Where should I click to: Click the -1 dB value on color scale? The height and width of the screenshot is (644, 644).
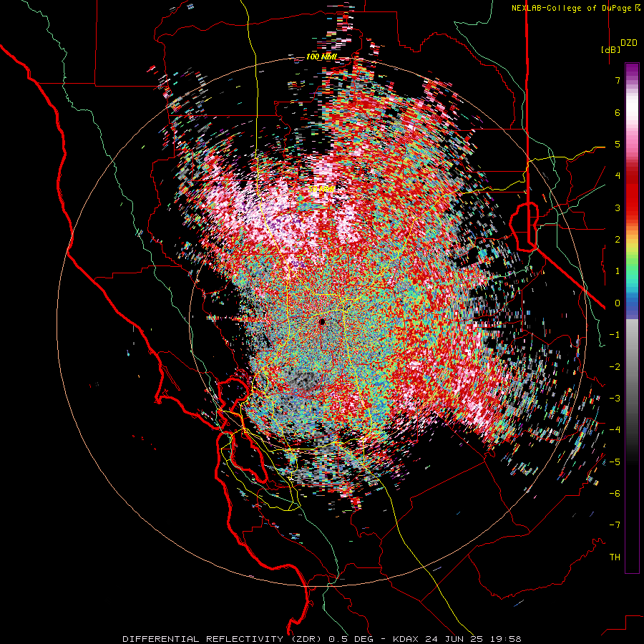[x=615, y=335]
